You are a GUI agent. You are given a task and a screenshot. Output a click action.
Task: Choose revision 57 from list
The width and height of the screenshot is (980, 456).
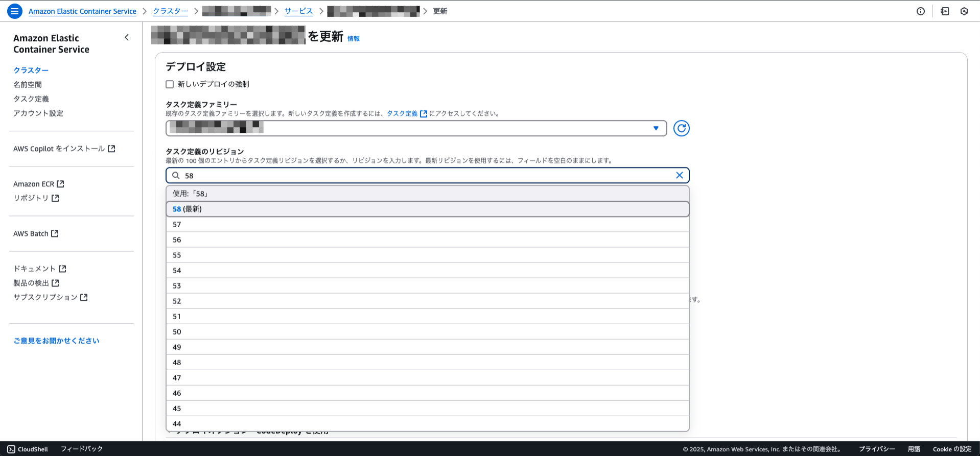[428, 224]
